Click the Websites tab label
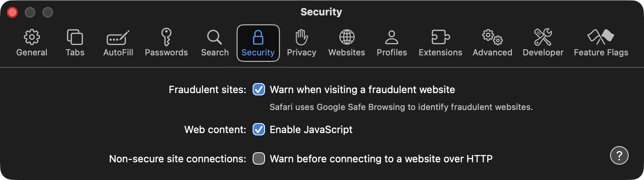Image resolution: width=644 pixels, height=180 pixels. click(347, 53)
